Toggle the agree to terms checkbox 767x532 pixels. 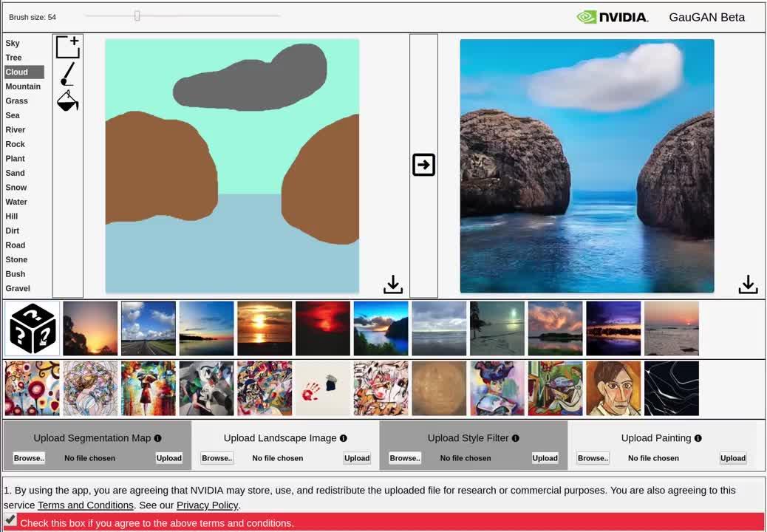tap(10, 520)
